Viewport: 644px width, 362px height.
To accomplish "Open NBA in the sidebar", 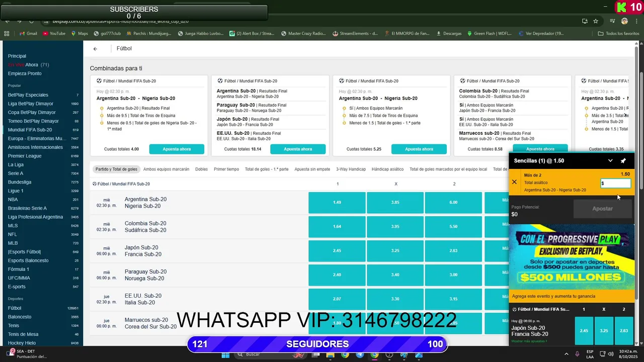I will click(13, 200).
